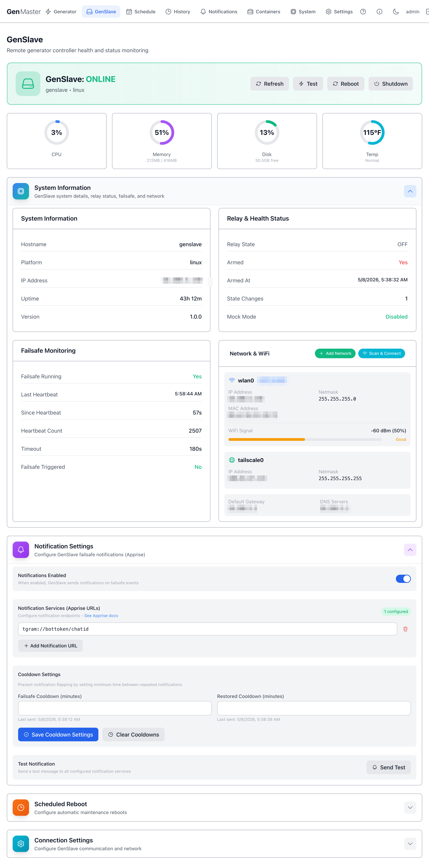Screen dimensions: 429x868
Task: Click Add Notification URL
Action: tap(50, 645)
